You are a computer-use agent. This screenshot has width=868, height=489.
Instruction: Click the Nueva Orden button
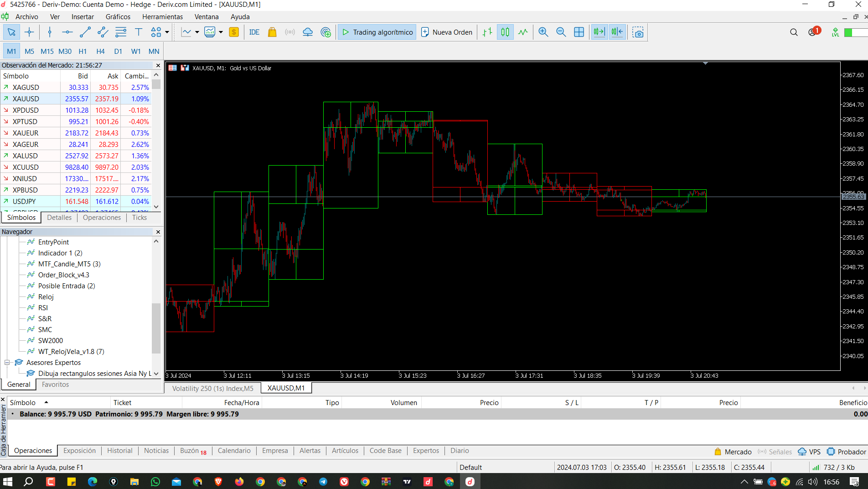tap(447, 32)
